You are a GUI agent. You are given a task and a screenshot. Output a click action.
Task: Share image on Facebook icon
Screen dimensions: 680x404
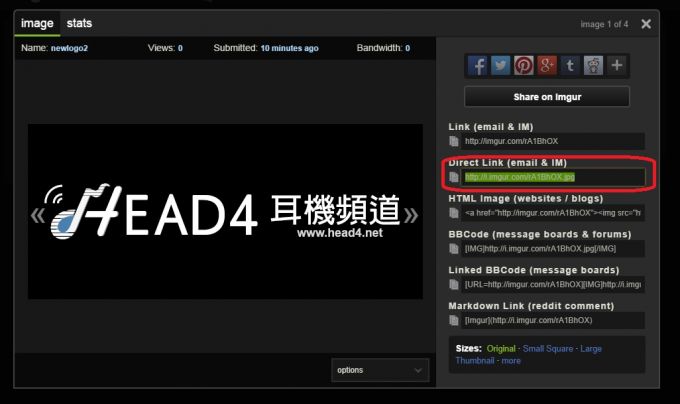tap(477, 66)
